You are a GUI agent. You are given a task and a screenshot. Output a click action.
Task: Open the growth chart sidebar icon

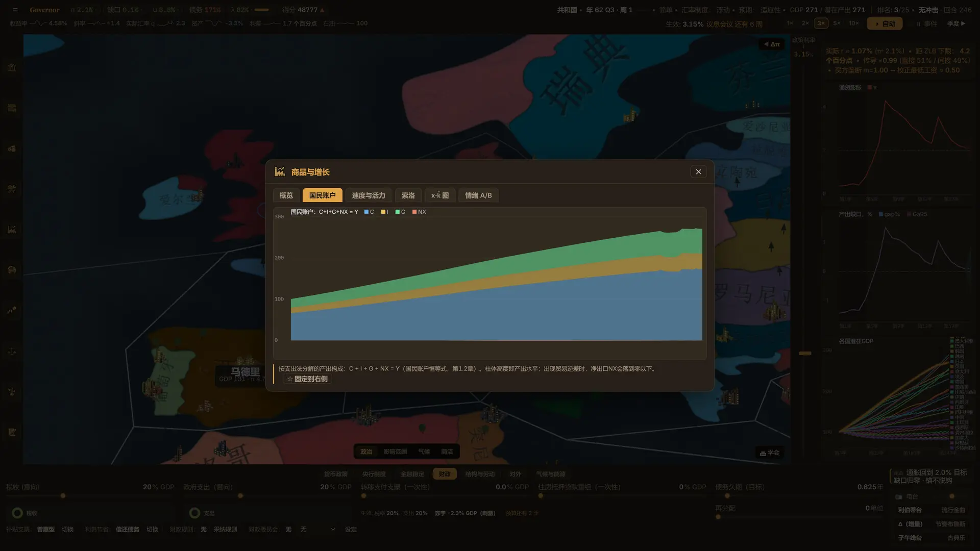[12, 230]
